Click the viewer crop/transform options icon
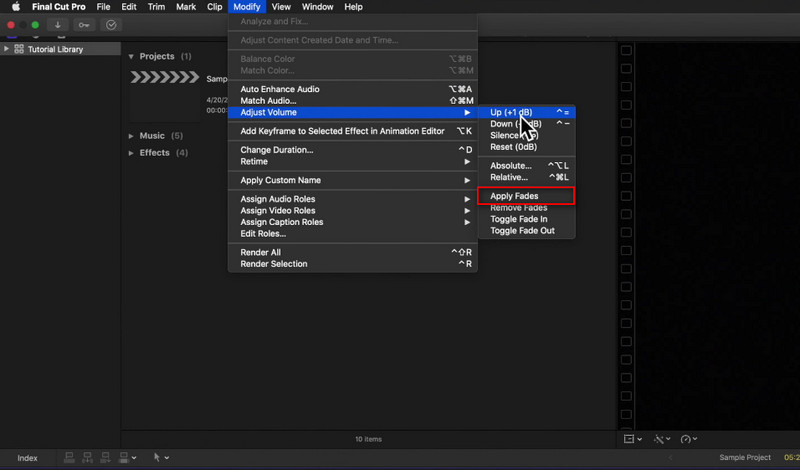 (x=629, y=439)
